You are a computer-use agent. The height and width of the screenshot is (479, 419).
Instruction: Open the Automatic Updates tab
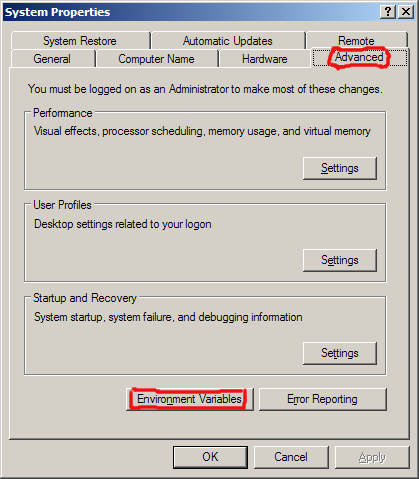228,41
